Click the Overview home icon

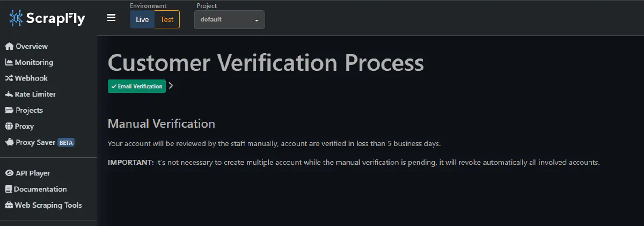click(9, 46)
